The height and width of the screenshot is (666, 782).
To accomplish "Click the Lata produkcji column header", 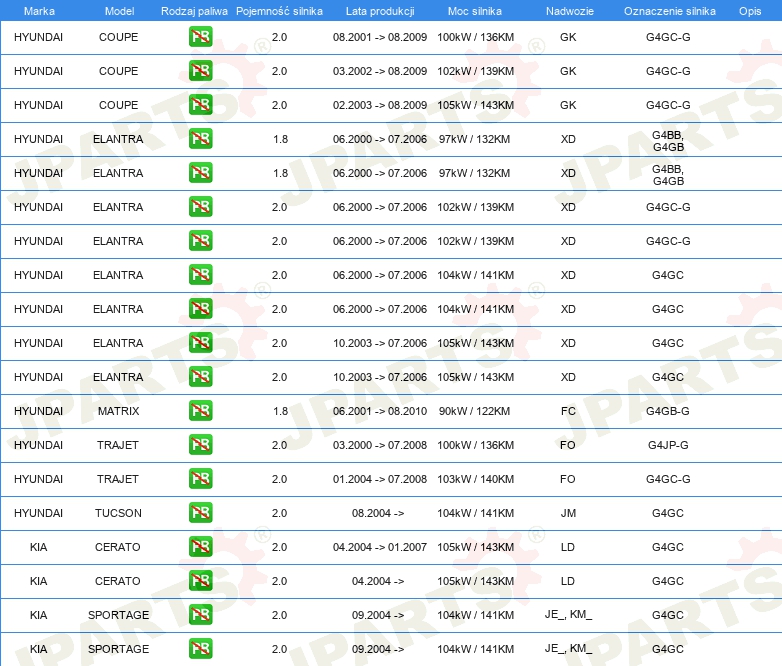I will tap(380, 11).
